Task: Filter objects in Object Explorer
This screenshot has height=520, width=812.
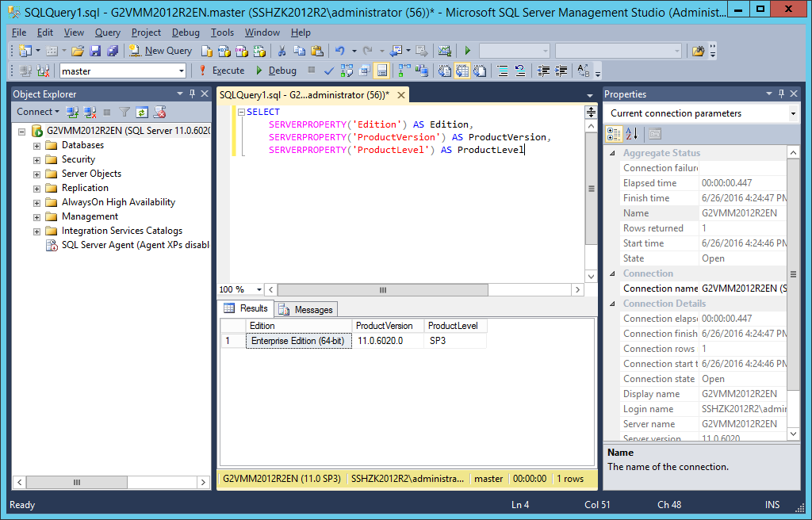Action: 124,112
